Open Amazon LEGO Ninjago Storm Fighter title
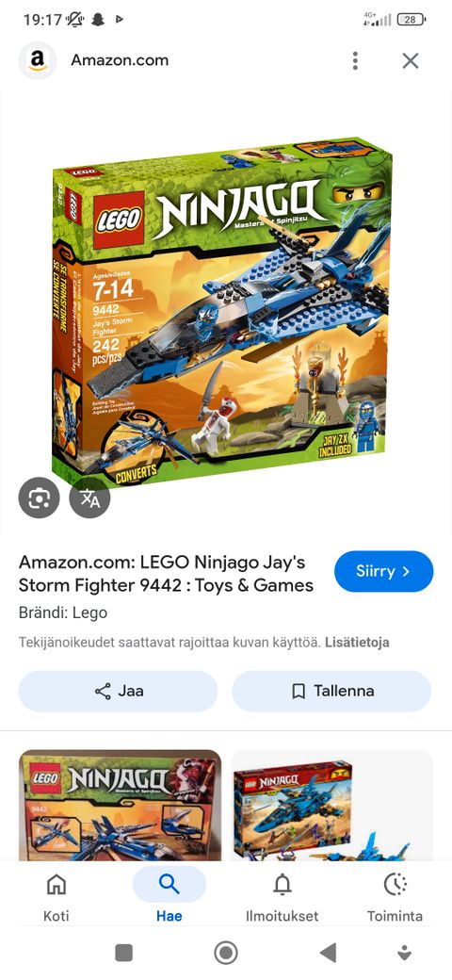452x980 pixels. (x=166, y=574)
